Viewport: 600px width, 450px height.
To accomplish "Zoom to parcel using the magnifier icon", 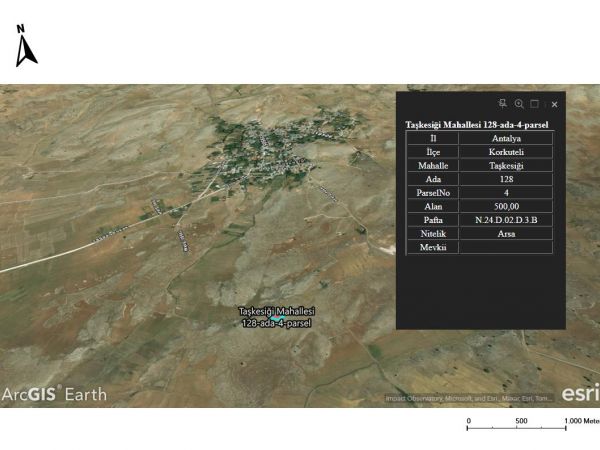I will [x=519, y=104].
